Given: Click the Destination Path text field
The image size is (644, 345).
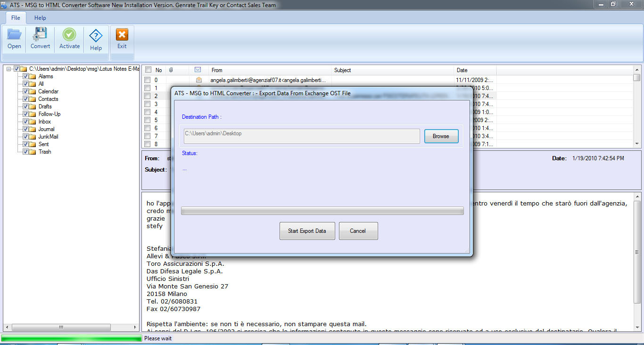Looking at the screenshot, I should pyautogui.click(x=302, y=136).
